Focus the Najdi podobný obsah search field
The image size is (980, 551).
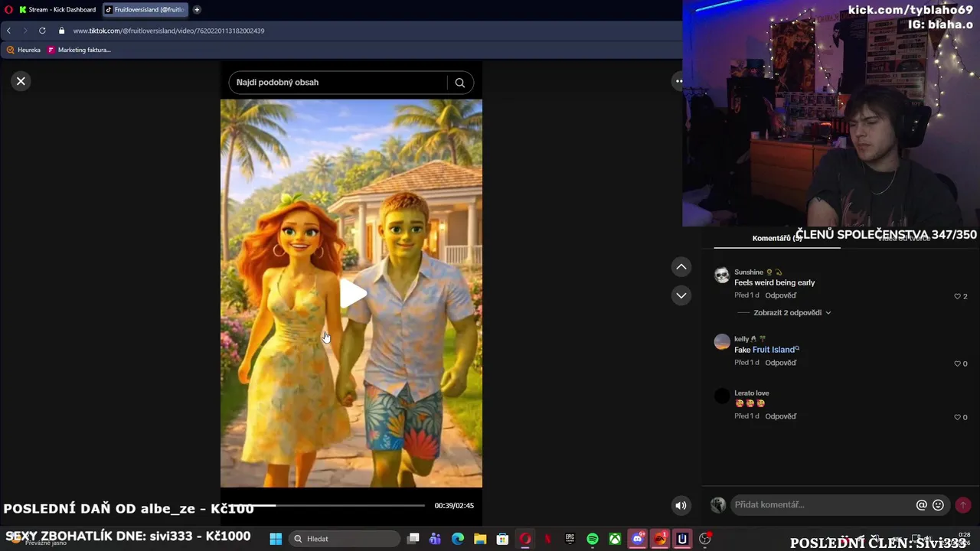338,83
